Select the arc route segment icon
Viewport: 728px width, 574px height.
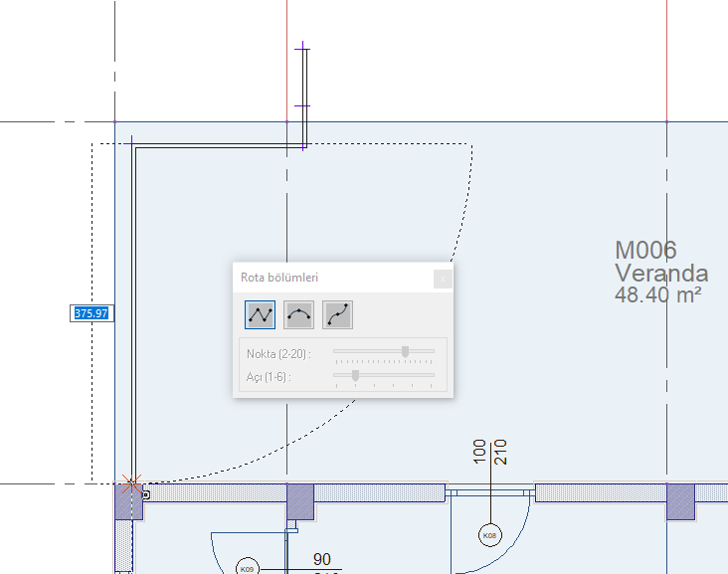[x=298, y=315]
